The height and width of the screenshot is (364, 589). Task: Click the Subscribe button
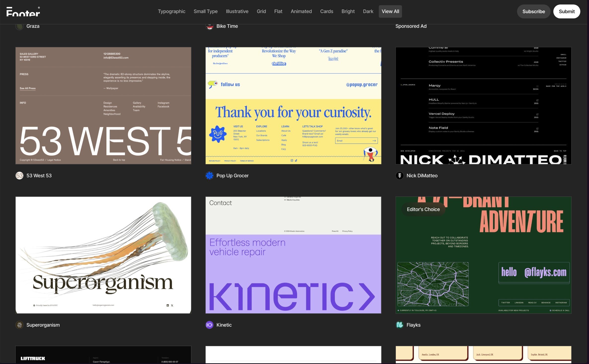[x=533, y=11]
